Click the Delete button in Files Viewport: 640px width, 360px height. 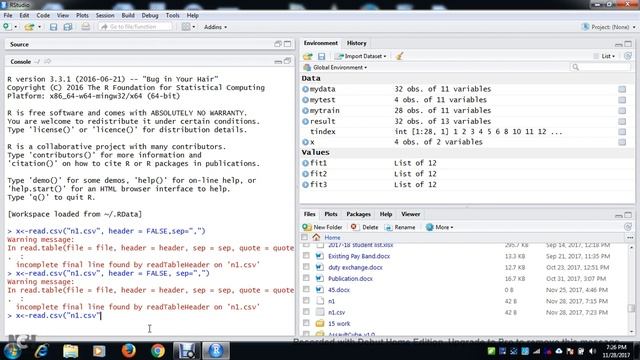point(364,227)
